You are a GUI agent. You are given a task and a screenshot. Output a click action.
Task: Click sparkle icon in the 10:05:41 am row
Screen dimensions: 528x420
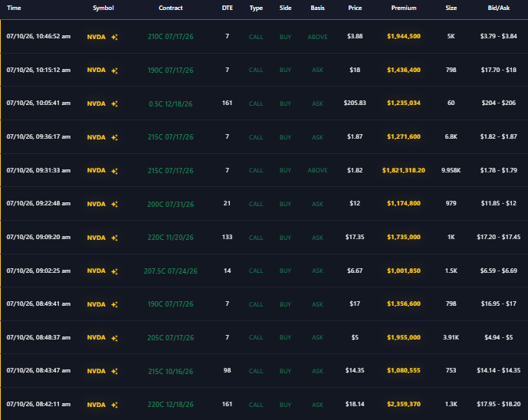point(114,103)
